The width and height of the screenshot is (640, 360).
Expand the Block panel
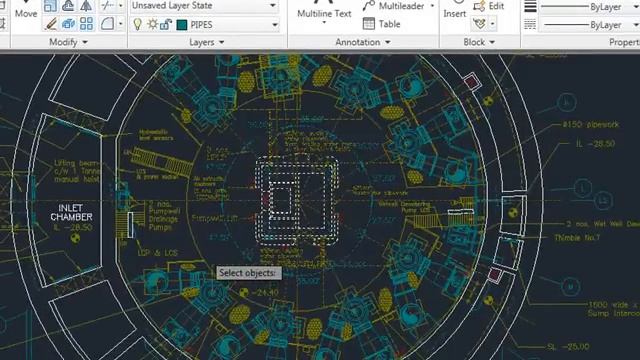pos(479,42)
